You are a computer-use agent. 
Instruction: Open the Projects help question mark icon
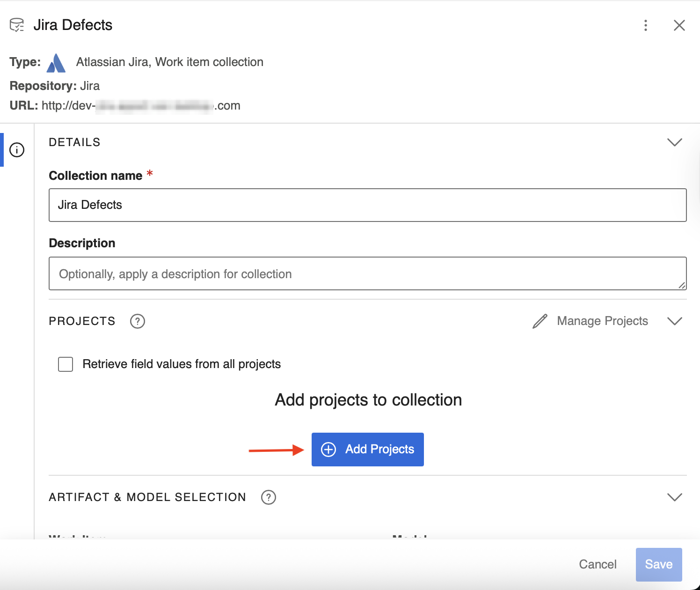tap(137, 321)
